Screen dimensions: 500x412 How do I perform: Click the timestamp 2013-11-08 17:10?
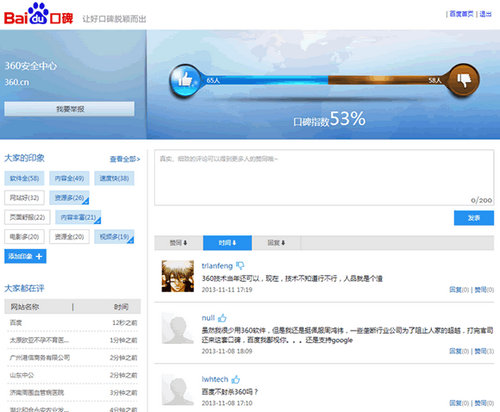227,403
